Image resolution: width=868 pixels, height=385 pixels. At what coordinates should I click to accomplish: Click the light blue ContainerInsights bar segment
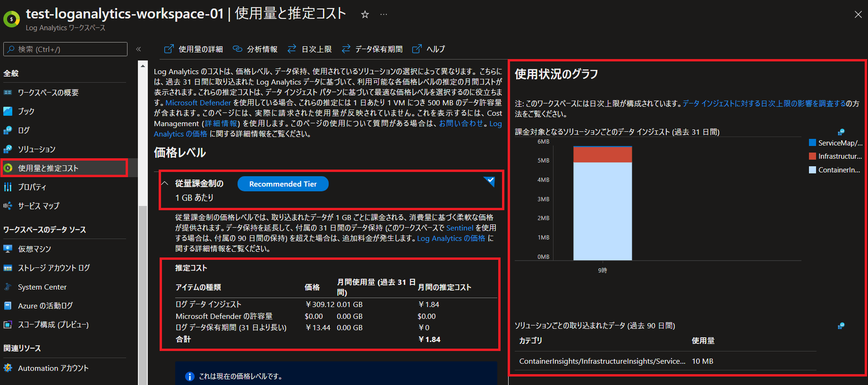(603, 211)
